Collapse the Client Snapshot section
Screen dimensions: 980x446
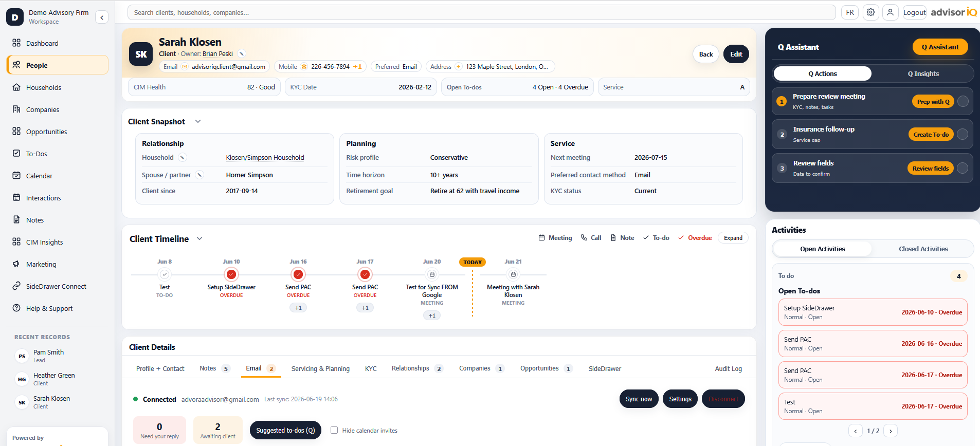[198, 122]
